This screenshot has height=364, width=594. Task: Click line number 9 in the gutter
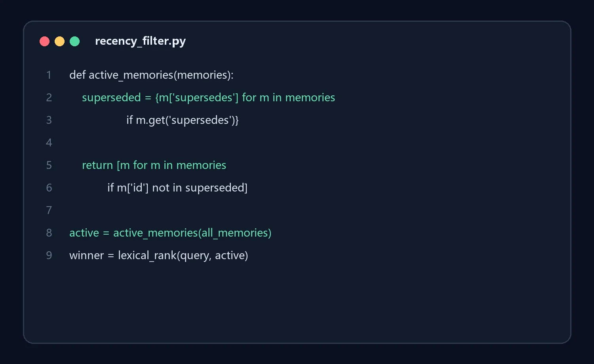point(49,255)
